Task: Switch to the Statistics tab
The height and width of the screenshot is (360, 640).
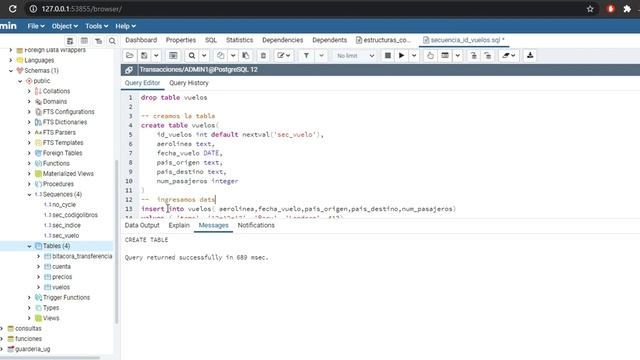Action: [x=240, y=40]
